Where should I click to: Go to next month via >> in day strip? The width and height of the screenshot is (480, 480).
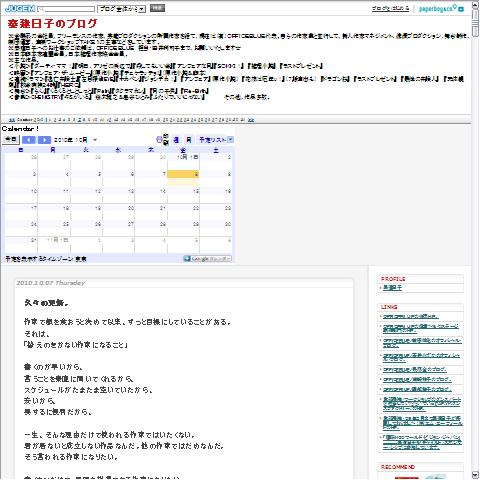[x=251, y=120]
